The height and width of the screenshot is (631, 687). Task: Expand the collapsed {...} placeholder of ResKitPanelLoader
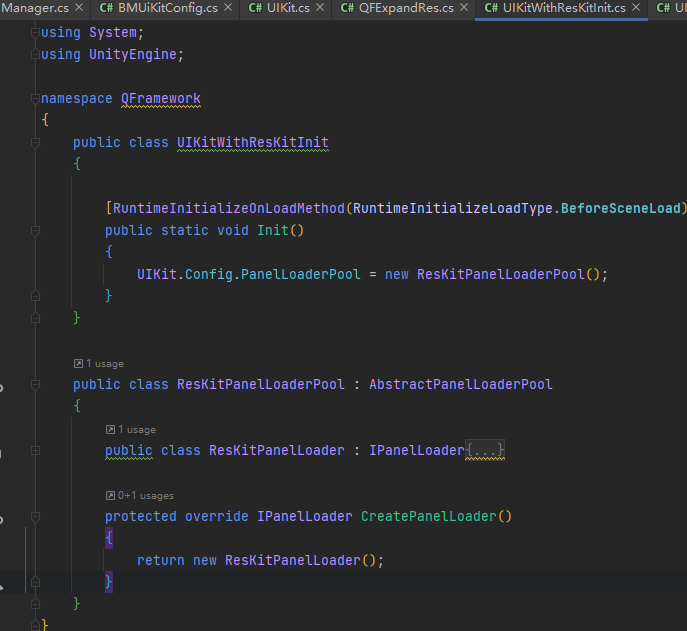(x=485, y=450)
